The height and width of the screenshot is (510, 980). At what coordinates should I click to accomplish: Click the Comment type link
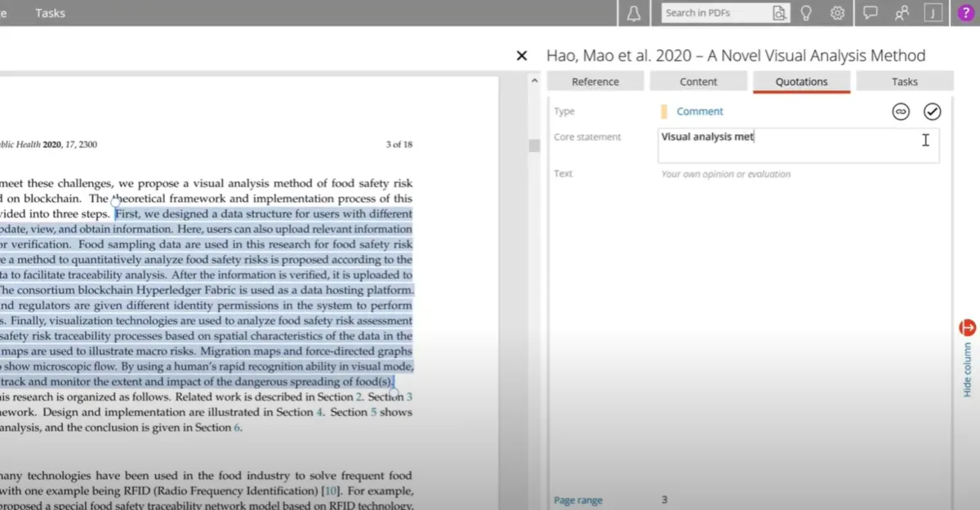coord(700,111)
